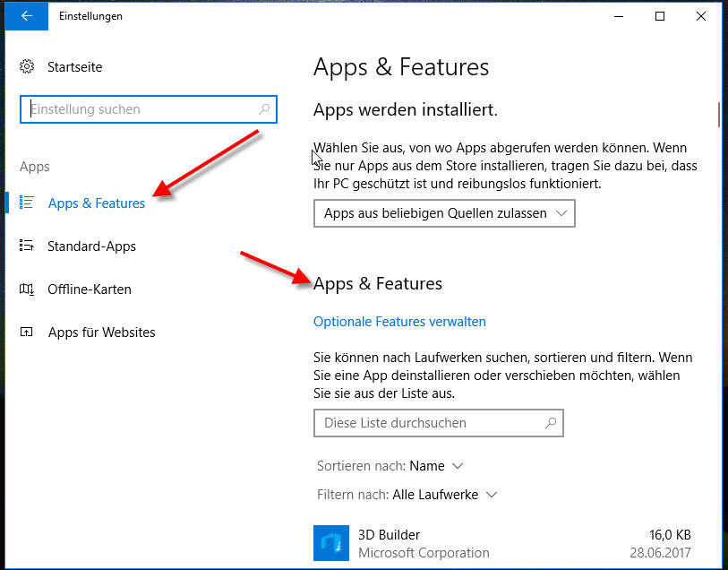Expand 'Apps aus beliebigen Quellen zulassen' dropdown
This screenshot has height=570, width=728.
pyautogui.click(x=444, y=213)
